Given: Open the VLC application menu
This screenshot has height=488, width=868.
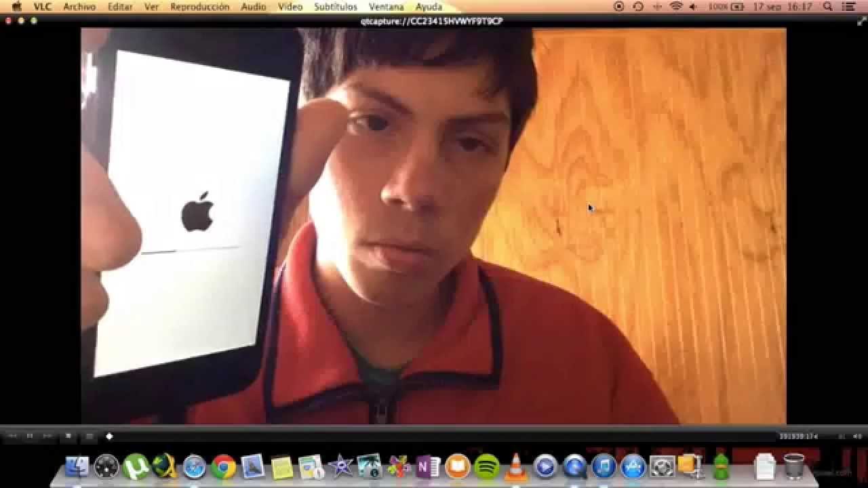Looking at the screenshot, I should coord(43,7).
